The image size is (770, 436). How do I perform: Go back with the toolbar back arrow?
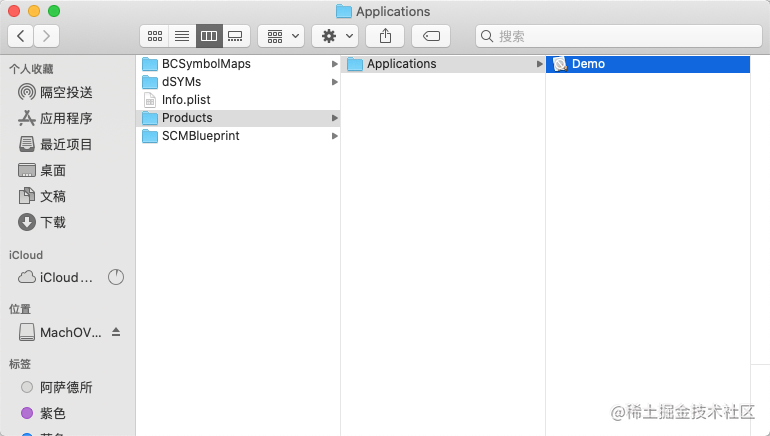pyautogui.click(x=21, y=36)
